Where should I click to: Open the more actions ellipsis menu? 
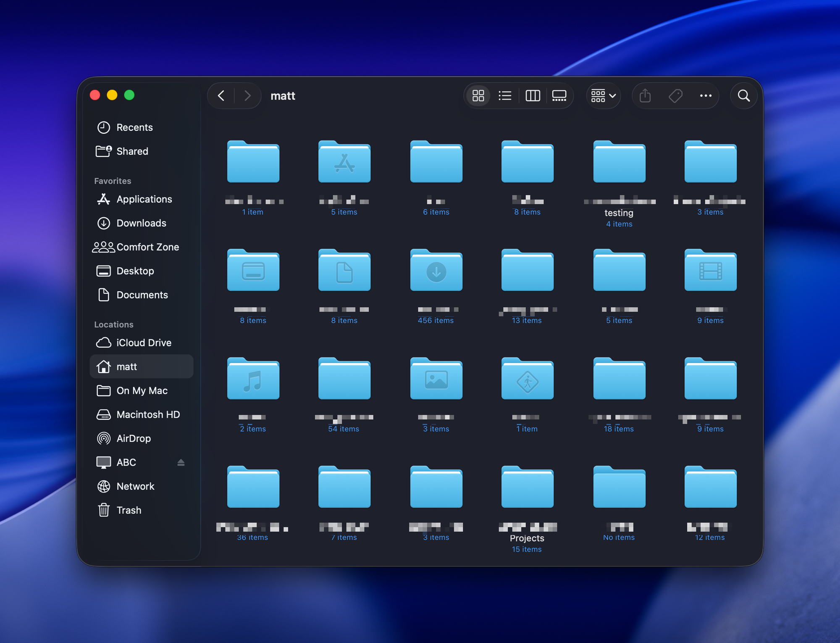click(x=706, y=96)
